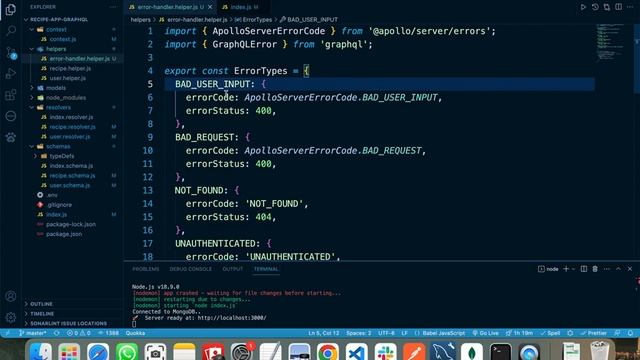Viewport: 640px width, 360px height.
Task: Kill the terminal with the trash icon
Action: [595, 269]
